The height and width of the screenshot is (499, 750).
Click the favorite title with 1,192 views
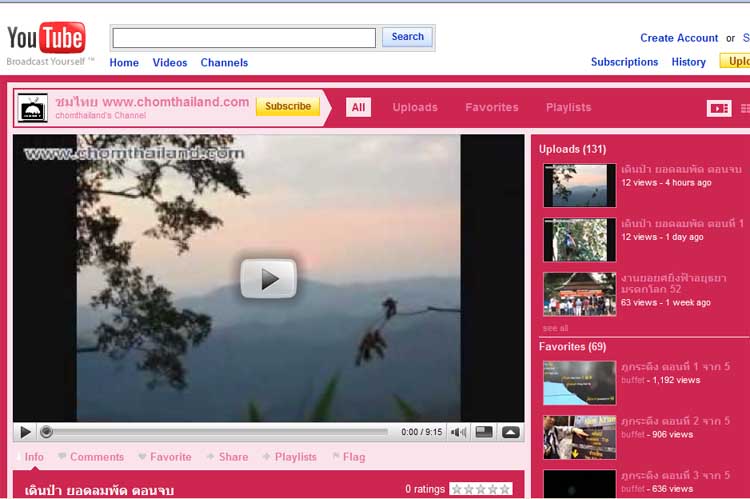[675, 367]
